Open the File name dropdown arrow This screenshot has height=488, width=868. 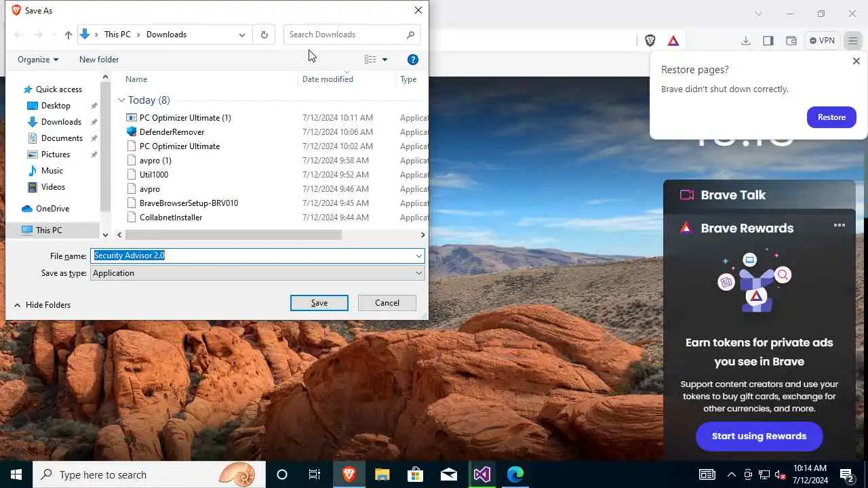(418, 256)
